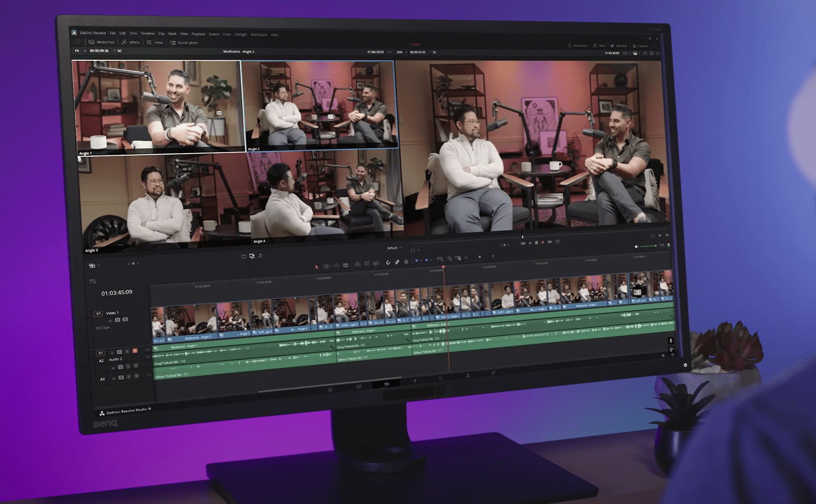The width and height of the screenshot is (816, 504).
Task: Enable snapping with the magnet icon
Action: click(x=388, y=262)
